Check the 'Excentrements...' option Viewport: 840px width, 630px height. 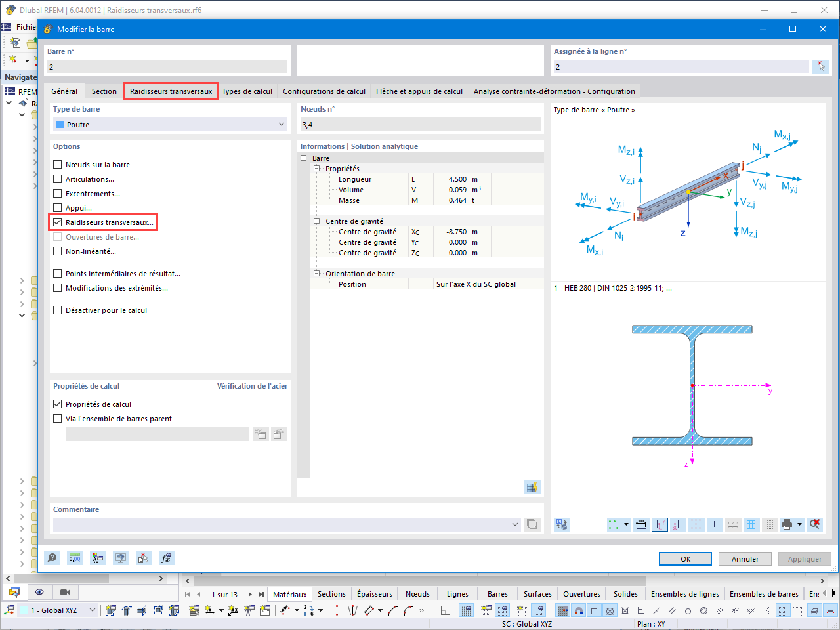point(58,194)
